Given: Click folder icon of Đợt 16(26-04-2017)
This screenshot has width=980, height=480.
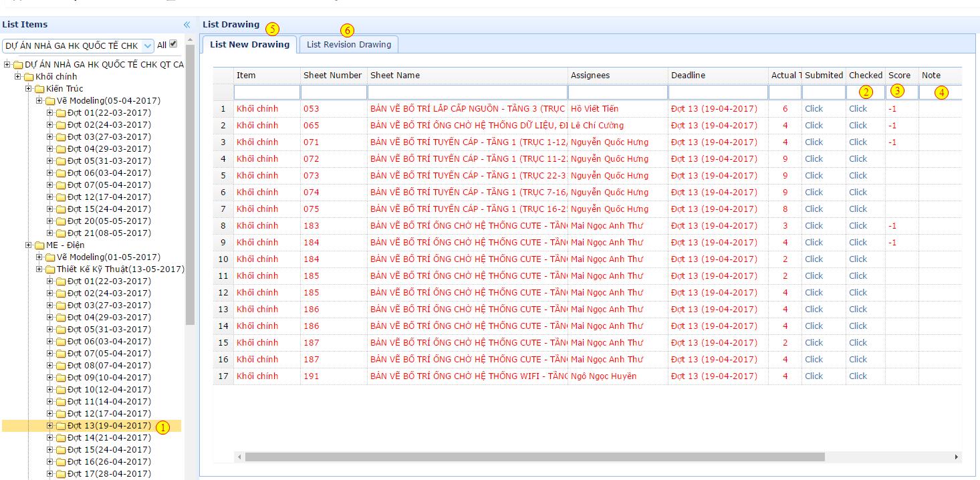Looking at the screenshot, I should click(61, 462).
